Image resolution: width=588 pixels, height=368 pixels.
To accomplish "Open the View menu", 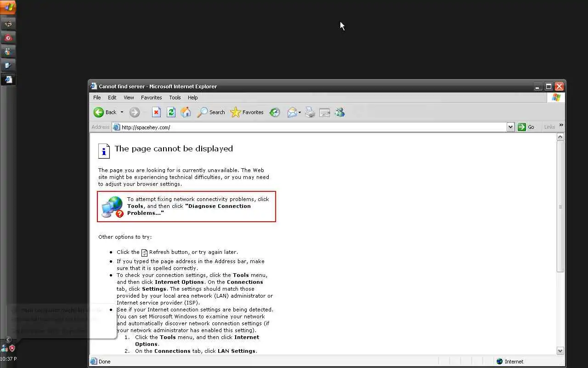I will 129,98.
